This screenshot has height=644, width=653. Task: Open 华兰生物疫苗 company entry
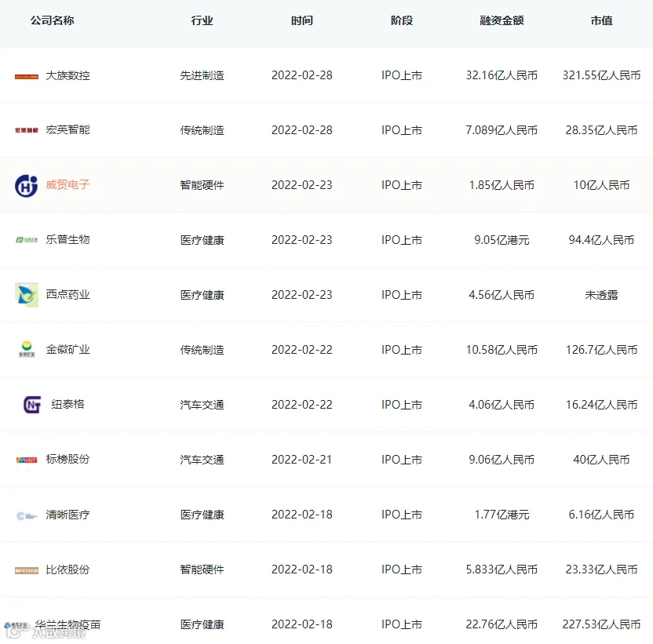tap(67, 625)
